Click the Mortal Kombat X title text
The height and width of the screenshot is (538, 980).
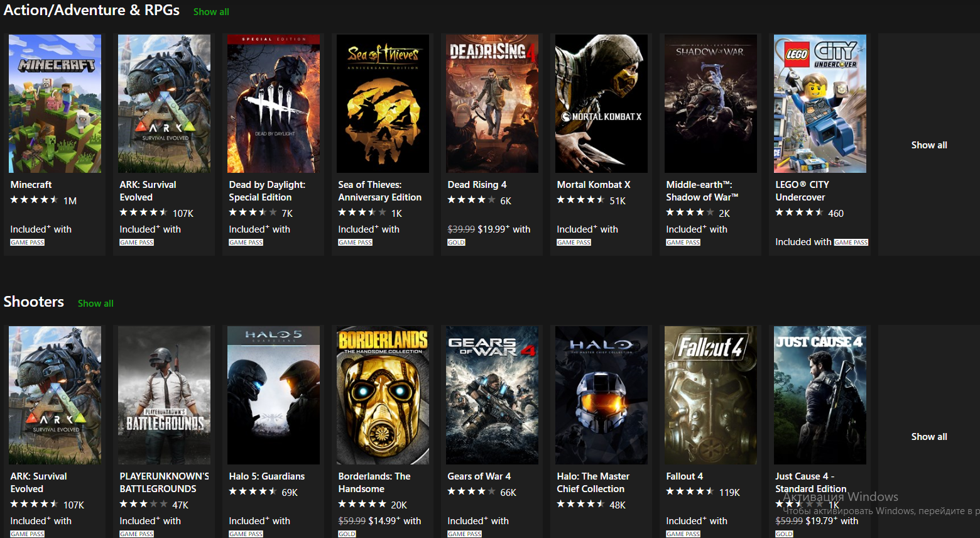[593, 185]
